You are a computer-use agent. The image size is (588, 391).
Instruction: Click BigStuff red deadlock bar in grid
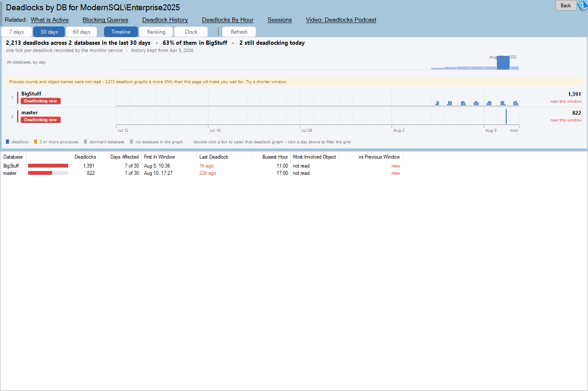click(x=48, y=166)
